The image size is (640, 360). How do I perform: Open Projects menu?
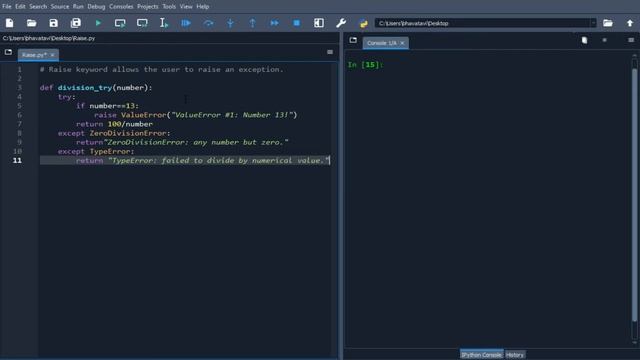[148, 7]
